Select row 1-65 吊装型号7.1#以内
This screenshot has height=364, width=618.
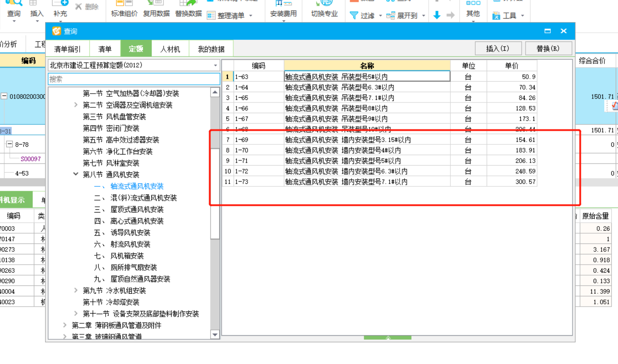click(x=379, y=98)
